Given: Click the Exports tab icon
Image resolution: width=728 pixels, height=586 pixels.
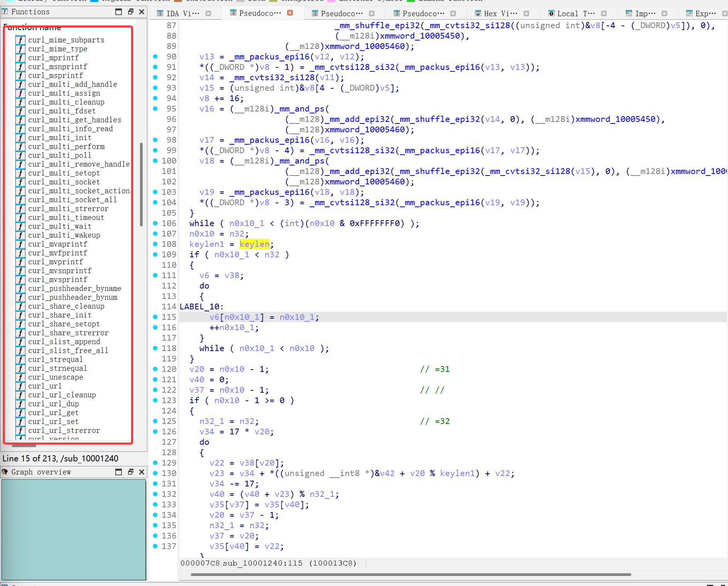Looking at the screenshot, I should (x=689, y=14).
